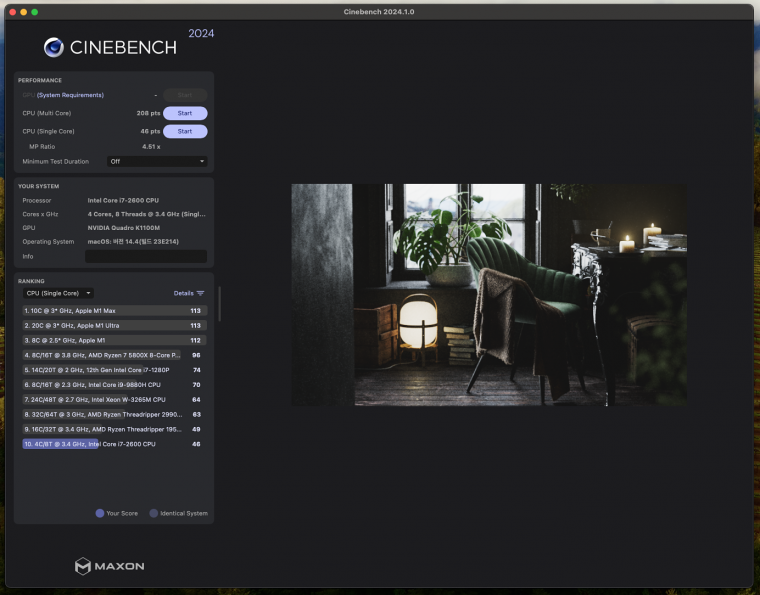Click the NVIDIA Quadro K1100M GPU value
760x595 pixels.
(x=124, y=228)
